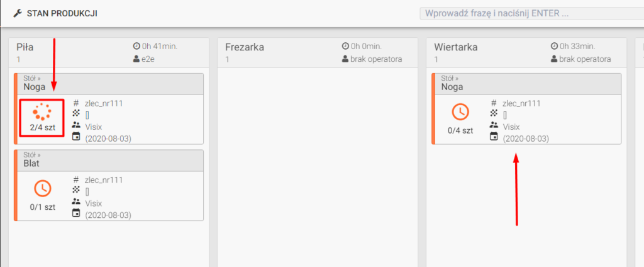Click the 2/4 szt progress counter
The width and height of the screenshot is (644, 267).
41,127
